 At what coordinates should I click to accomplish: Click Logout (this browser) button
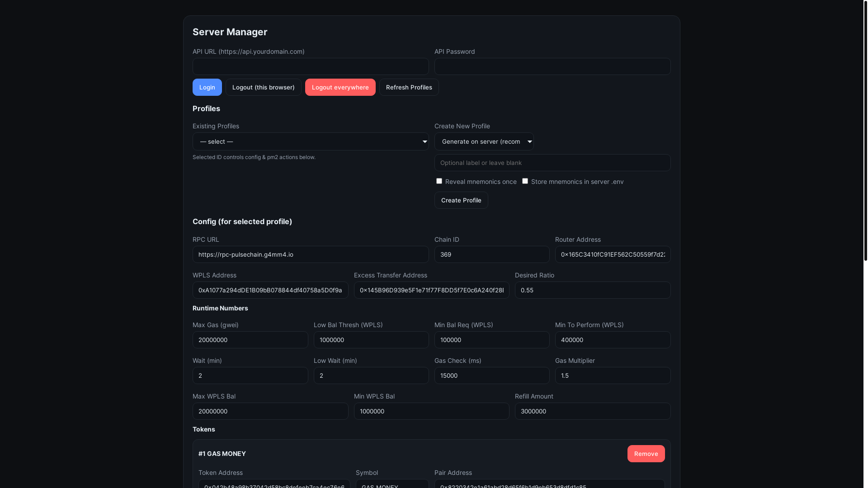(263, 87)
